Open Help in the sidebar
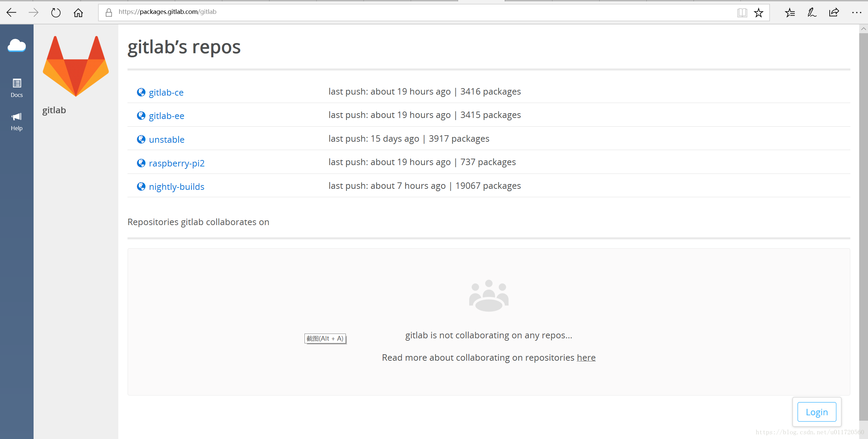 click(17, 122)
